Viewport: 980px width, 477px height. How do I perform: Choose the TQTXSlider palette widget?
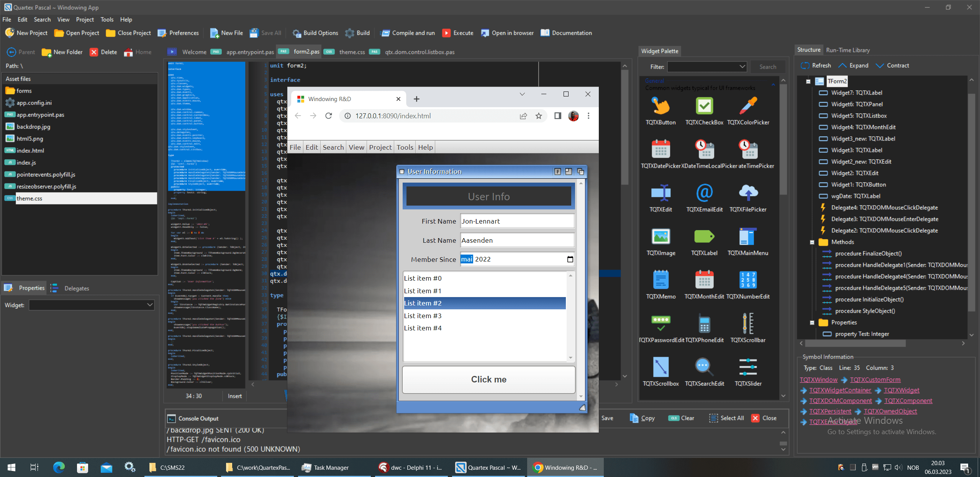pyautogui.click(x=748, y=367)
